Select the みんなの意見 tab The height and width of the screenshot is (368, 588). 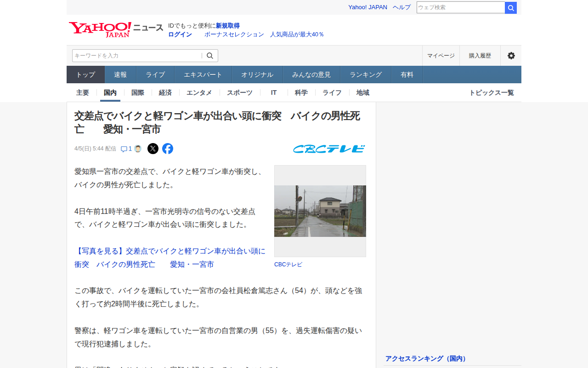coord(311,75)
